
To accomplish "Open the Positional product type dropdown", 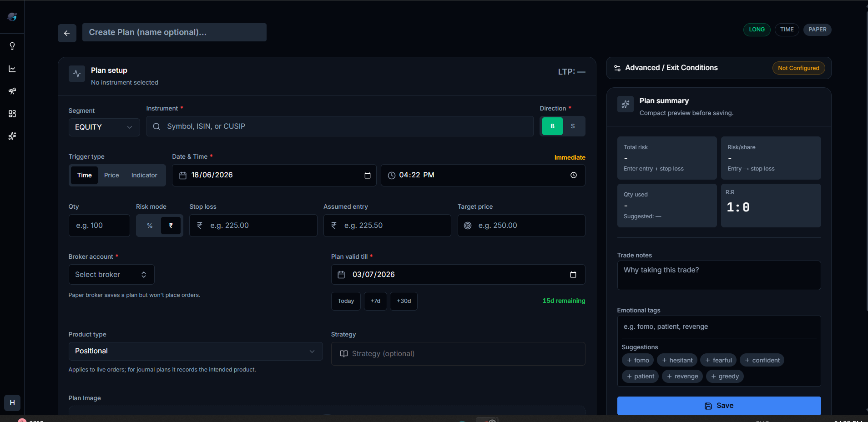I will click(x=196, y=352).
